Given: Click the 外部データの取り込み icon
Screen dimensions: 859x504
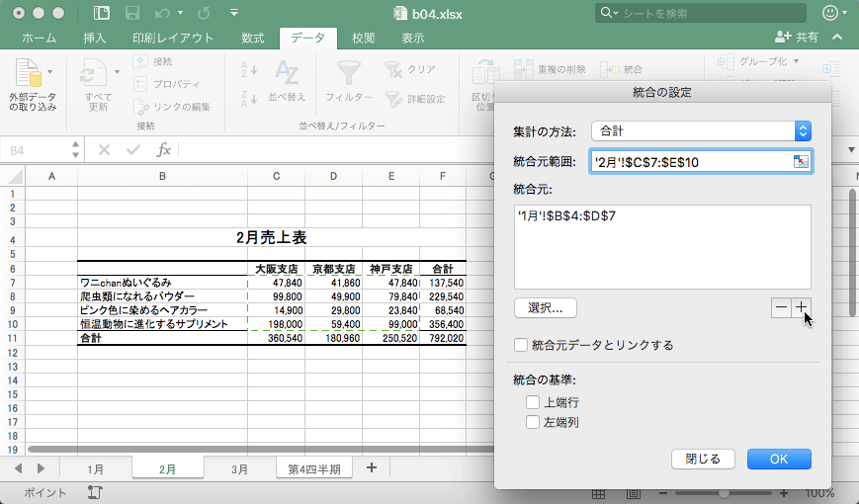Looking at the screenshot, I should click(29, 73).
